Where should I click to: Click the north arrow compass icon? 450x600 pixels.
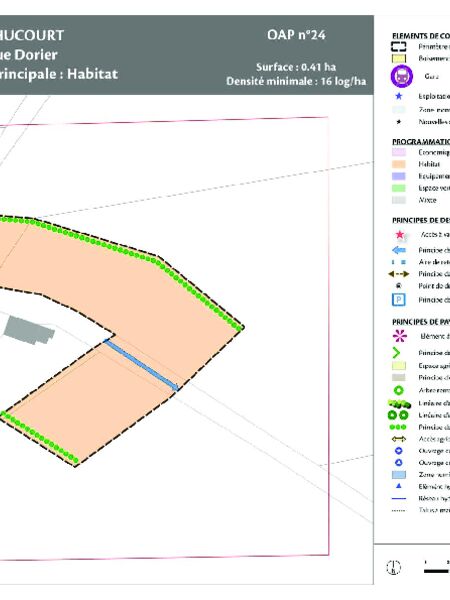[x=393, y=567]
